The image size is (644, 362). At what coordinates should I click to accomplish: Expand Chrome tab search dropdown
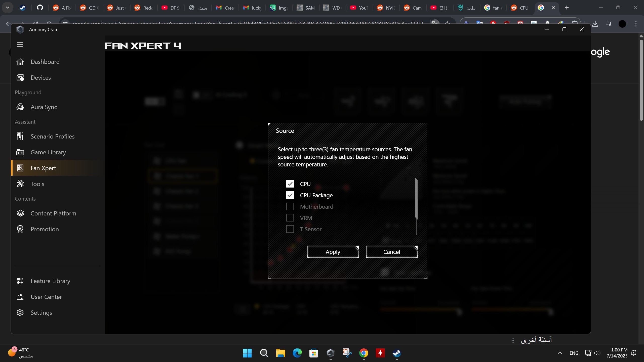(8, 8)
